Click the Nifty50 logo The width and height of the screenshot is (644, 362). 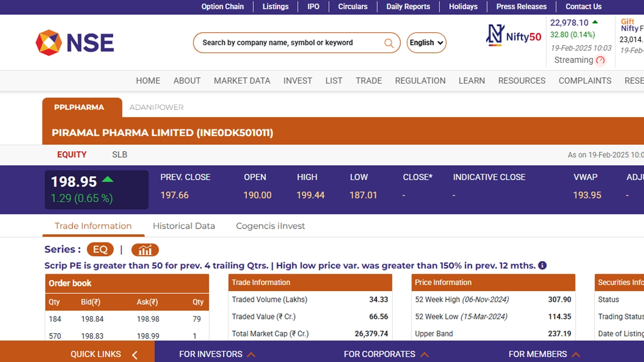point(514,35)
